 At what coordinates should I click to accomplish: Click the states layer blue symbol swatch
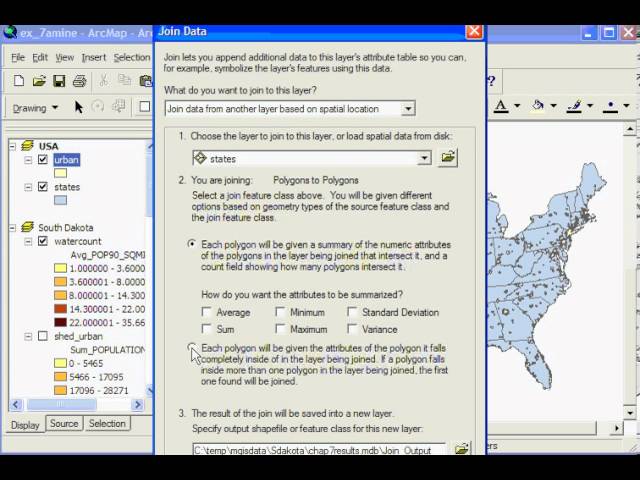point(60,200)
